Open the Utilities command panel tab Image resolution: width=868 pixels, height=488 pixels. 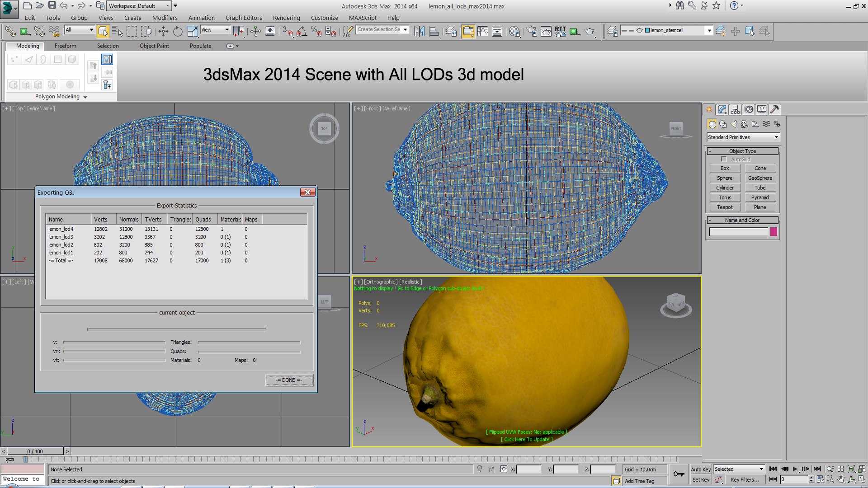[x=774, y=109]
